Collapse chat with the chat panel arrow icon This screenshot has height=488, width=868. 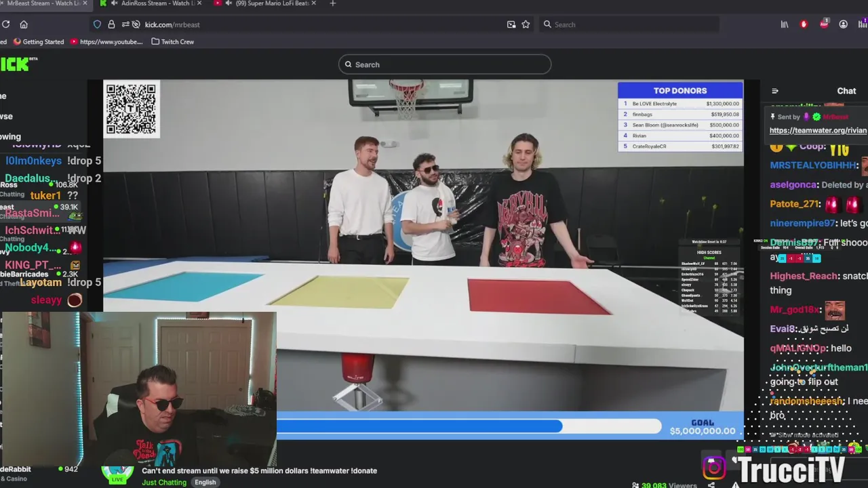[x=775, y=91]
